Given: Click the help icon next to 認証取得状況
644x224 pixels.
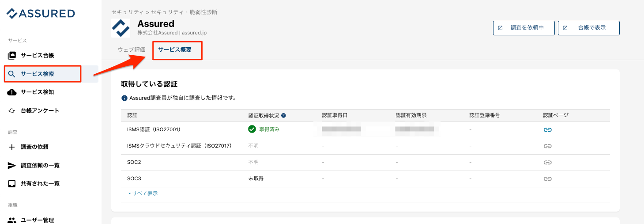Looking at the screenshot, I should pyautogui.click(x=283, y=116).
